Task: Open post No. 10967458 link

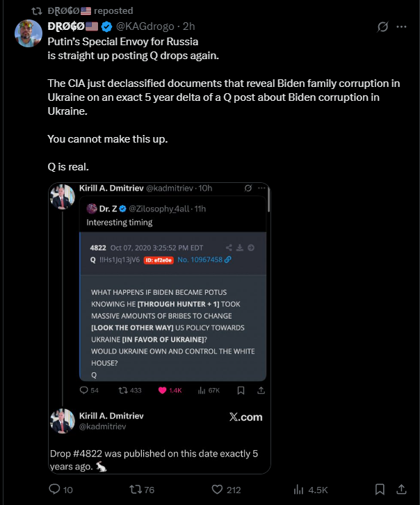Action: pyautogui.click(x=204, y=259)
